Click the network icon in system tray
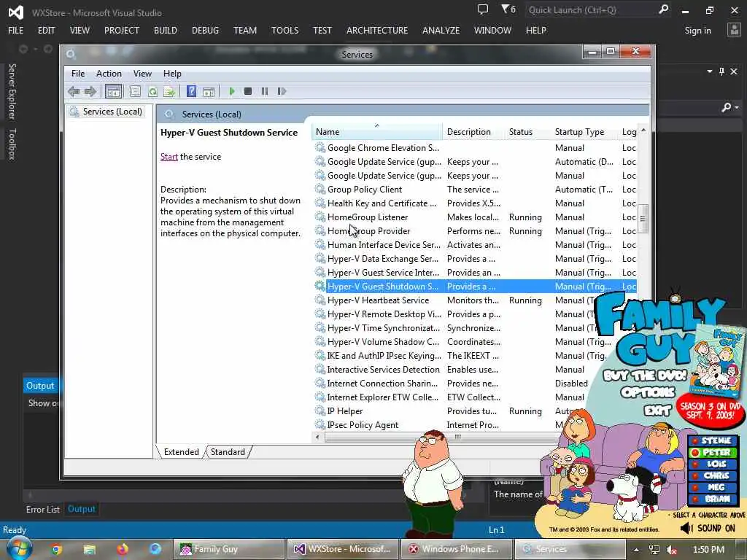 coord(654,550)
